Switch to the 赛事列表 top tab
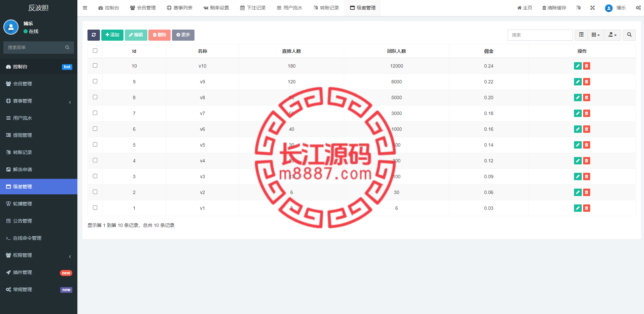The height and width of the screenshot is (314, 644). tap(179, 8)
